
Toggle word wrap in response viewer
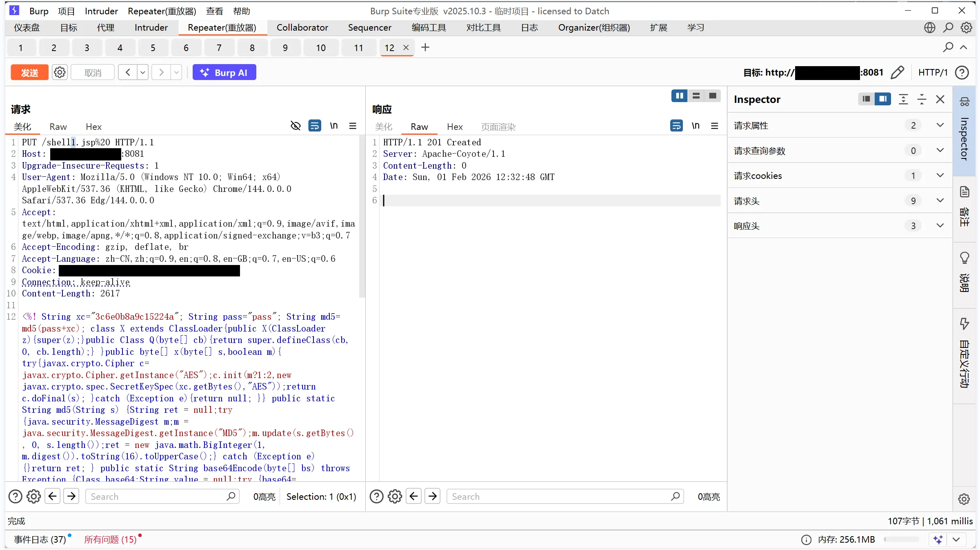click(x=676, y=126)
